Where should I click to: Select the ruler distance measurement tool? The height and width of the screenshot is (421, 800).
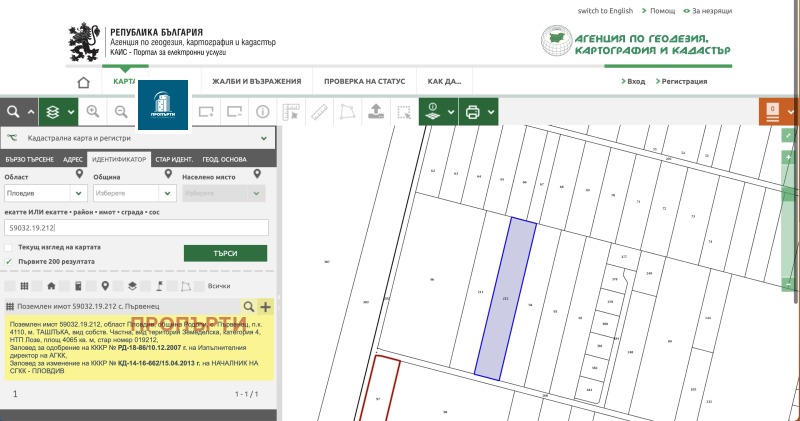[x=320, y=112]
